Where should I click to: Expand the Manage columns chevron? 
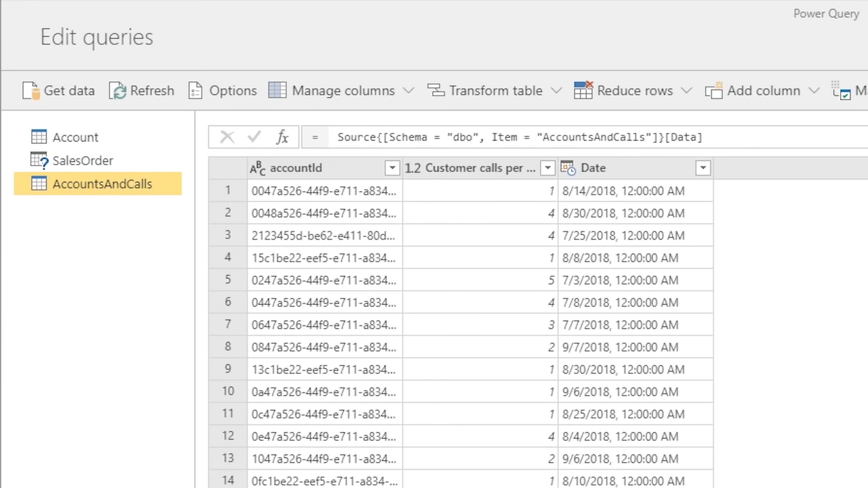point(409,91)
